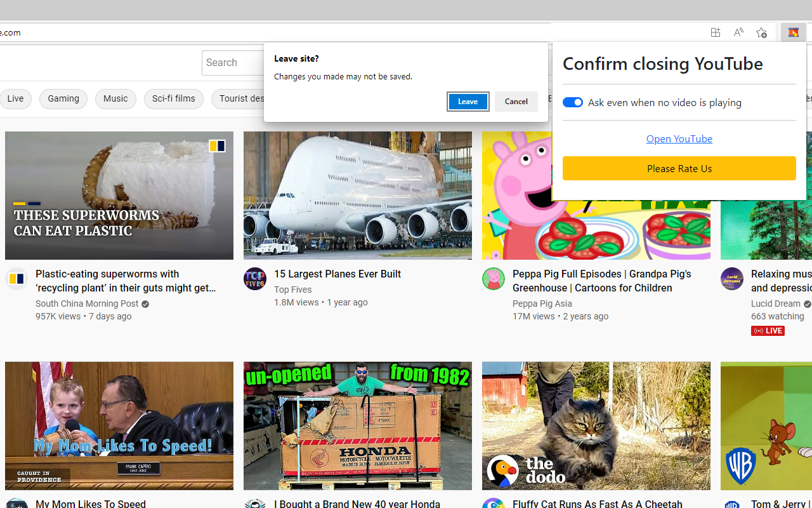The width and height of the screenshot is (812, 508).
Task: Select the Gaming filter chip
Action: (63, 99)
